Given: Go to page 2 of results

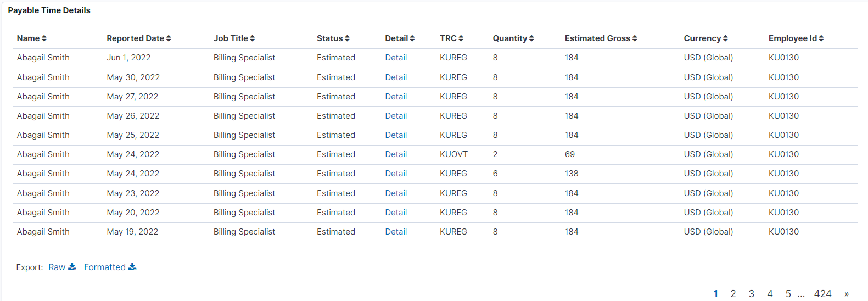Looking at the screenshot, I should coord(733,294).
